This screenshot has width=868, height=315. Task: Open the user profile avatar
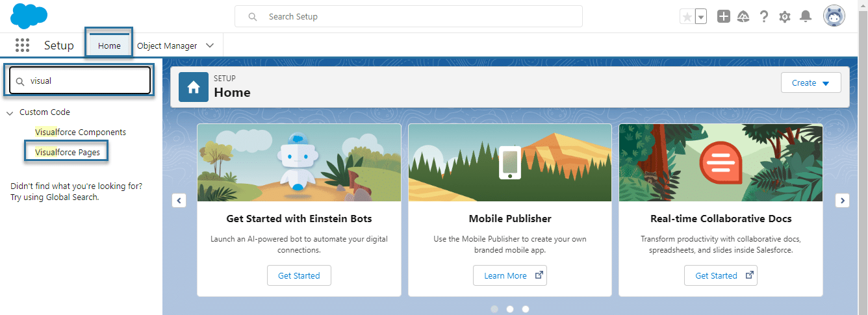point(834,16)
